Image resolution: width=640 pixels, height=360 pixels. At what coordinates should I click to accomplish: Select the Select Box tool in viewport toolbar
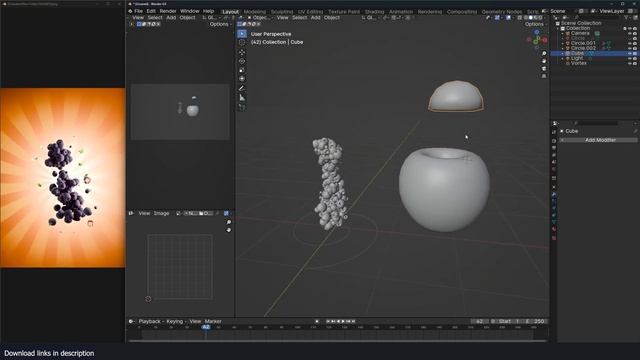[x=242, y=33]
